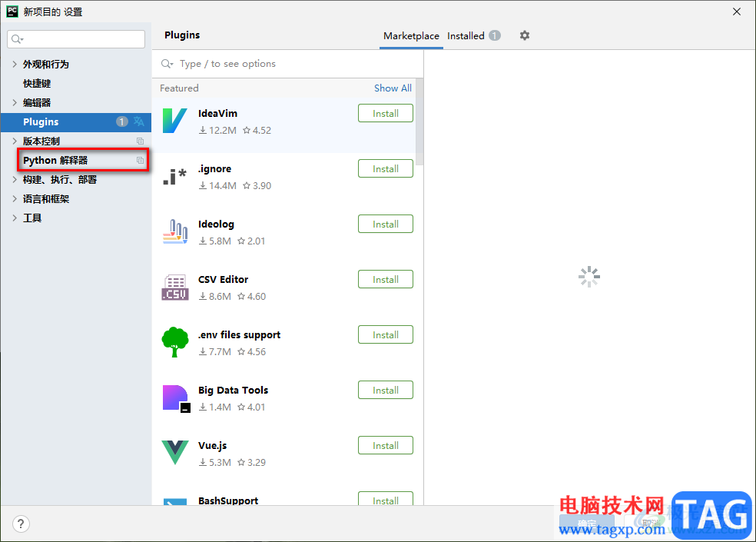The image size is (756, 542).
Task: Expand the 工具 tree node
Action: [15, 218]
